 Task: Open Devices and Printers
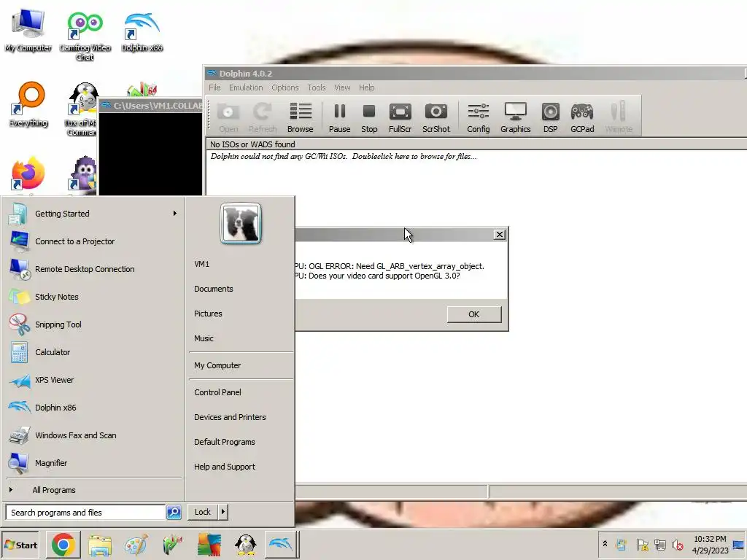[230, 417]
